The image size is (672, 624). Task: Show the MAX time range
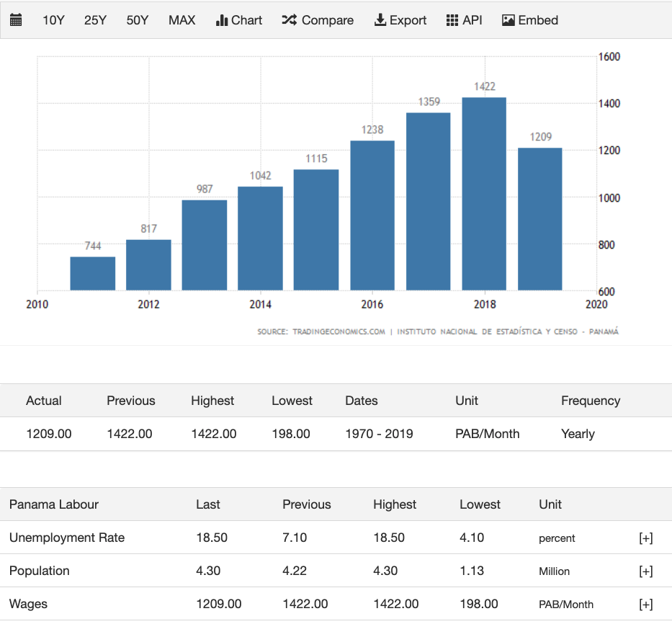(x=182, y=20)
